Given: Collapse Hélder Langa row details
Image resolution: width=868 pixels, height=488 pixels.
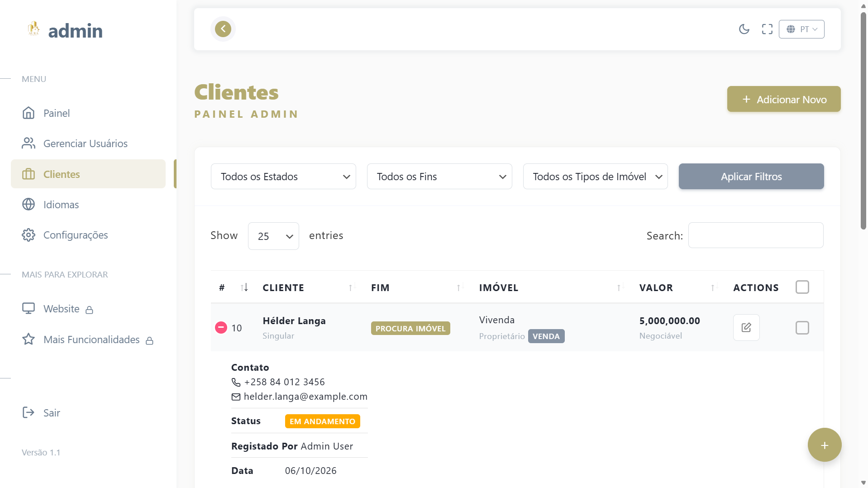Looking at the screenshot, I should pos(221,327).
